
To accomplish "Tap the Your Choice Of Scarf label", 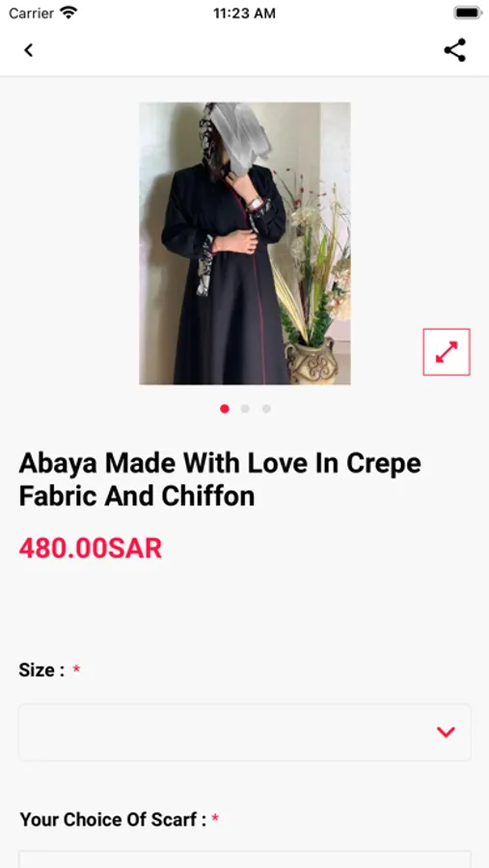I will [x=113, y=819].
